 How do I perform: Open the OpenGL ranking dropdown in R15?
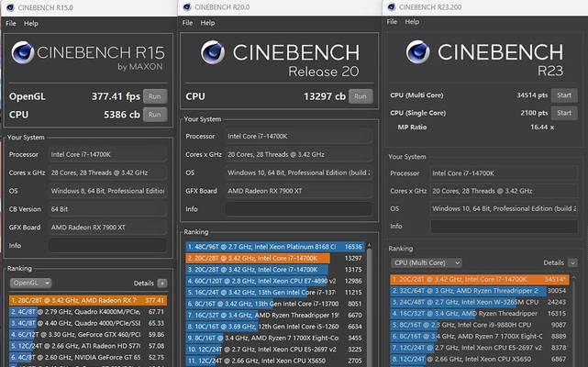pyautogui.click(x=31, y=283)
